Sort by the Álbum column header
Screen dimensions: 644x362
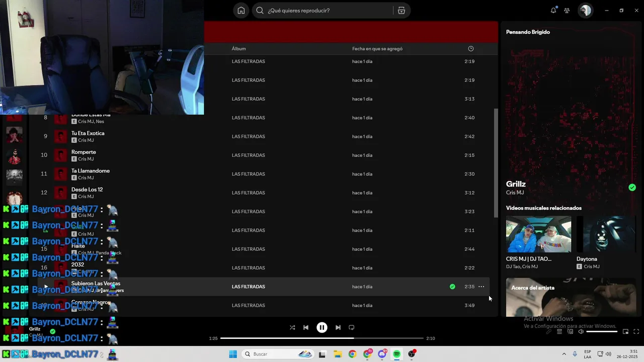[238, 49]
